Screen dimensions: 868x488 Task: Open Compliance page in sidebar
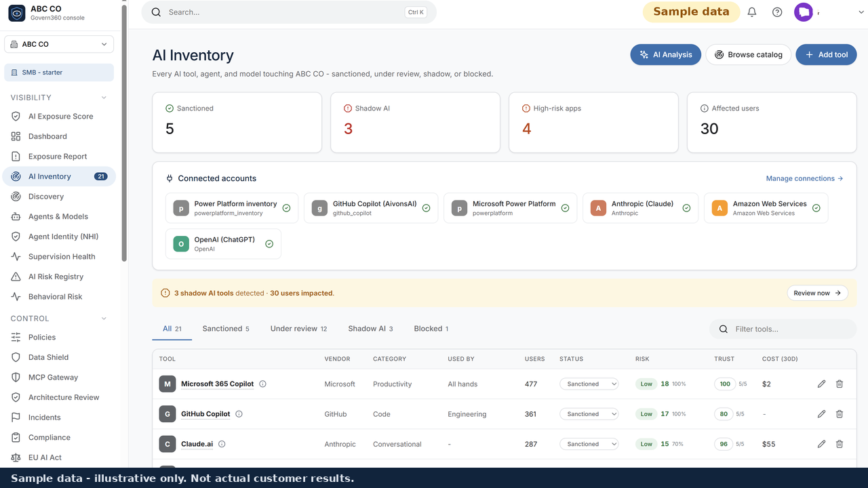point(60,437)
